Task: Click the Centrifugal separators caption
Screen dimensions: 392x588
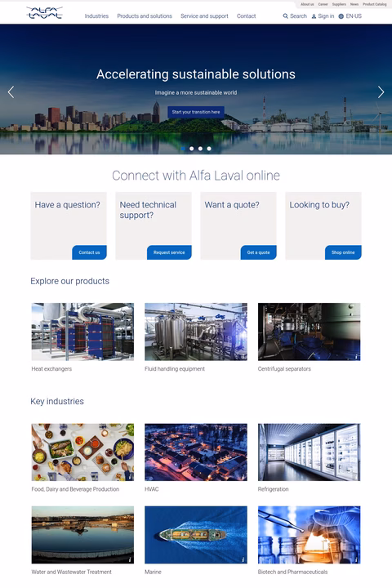Action: 284,369
